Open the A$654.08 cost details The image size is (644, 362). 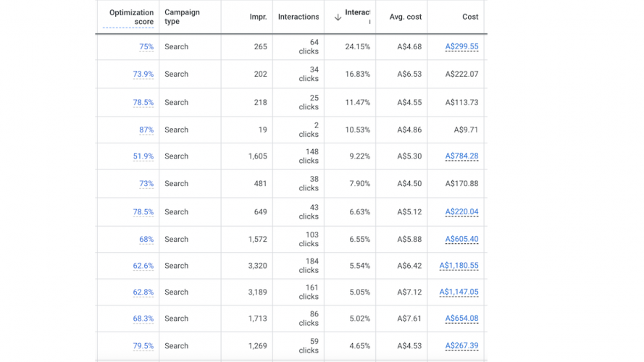pyautogui.click(x=461, y=319)
